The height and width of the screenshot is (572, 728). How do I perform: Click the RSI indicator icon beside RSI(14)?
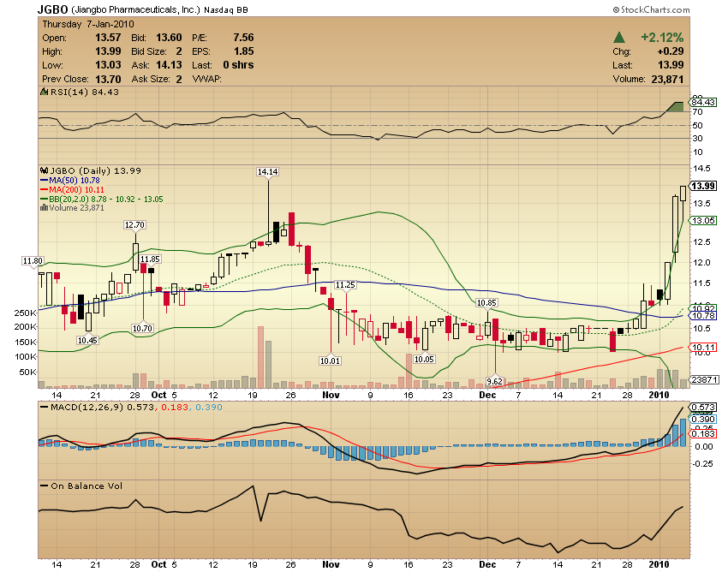click(45, 92)
